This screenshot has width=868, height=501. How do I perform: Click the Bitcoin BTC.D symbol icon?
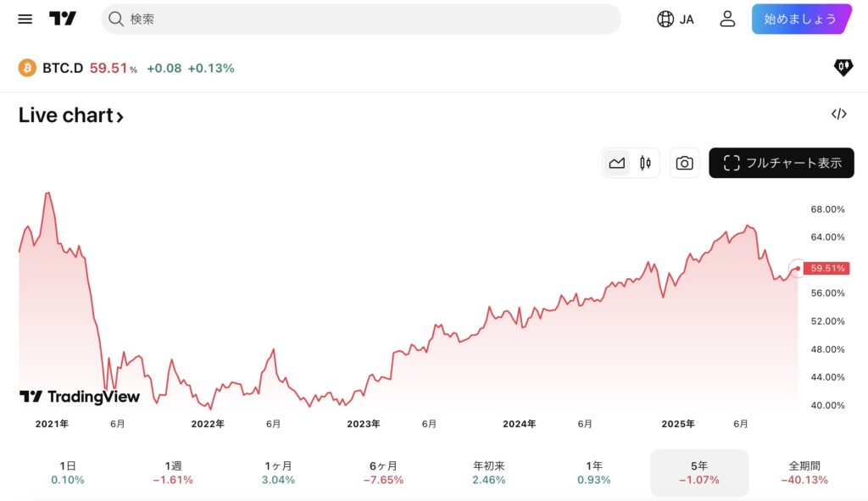[27, 68]
